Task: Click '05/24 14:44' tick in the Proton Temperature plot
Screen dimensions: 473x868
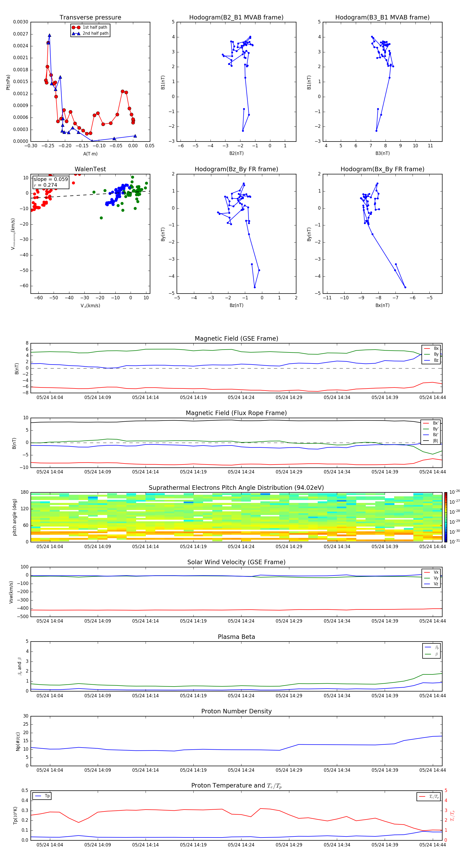Action: 433,845
